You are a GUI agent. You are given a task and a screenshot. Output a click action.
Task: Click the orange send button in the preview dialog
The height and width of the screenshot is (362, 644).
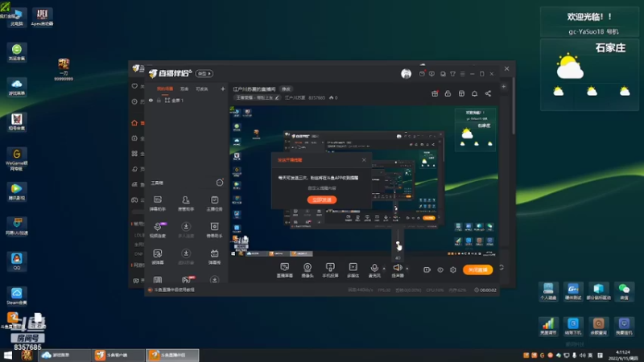click(x=321, y=200)
